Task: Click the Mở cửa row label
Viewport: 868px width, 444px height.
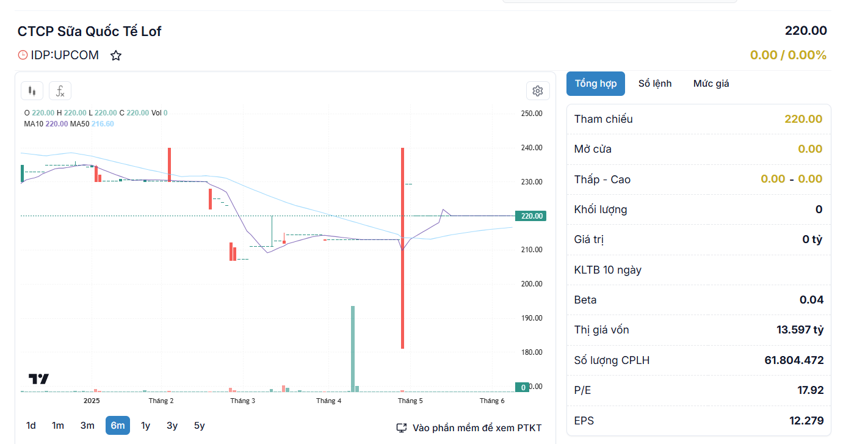Action: (x=593, y=149)
